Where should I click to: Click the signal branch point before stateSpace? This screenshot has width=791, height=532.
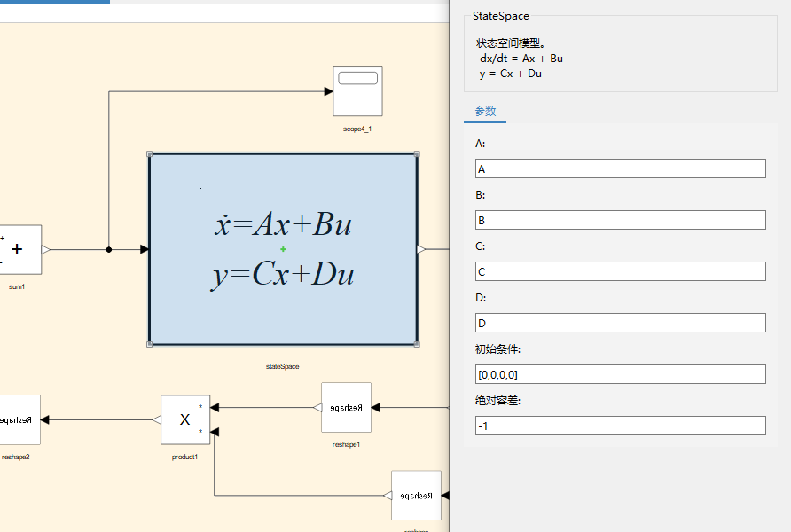pos(109,250)
